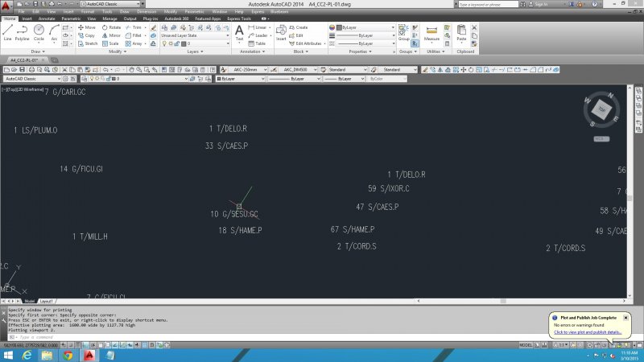Open the ByLayer color dropdown in Properties panel
The width and height of the screenshot is (644, 362).
(365, 27)
